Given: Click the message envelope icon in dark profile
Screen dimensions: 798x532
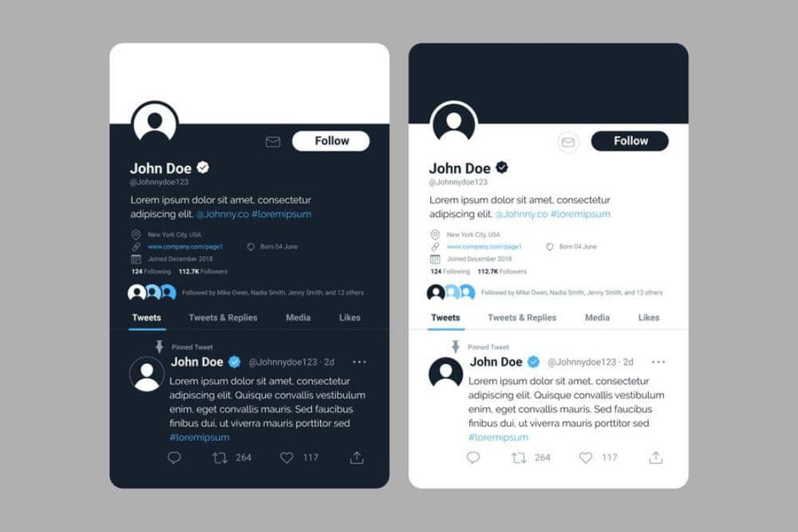Looking at the screenshot, I should tap(273, 141).
